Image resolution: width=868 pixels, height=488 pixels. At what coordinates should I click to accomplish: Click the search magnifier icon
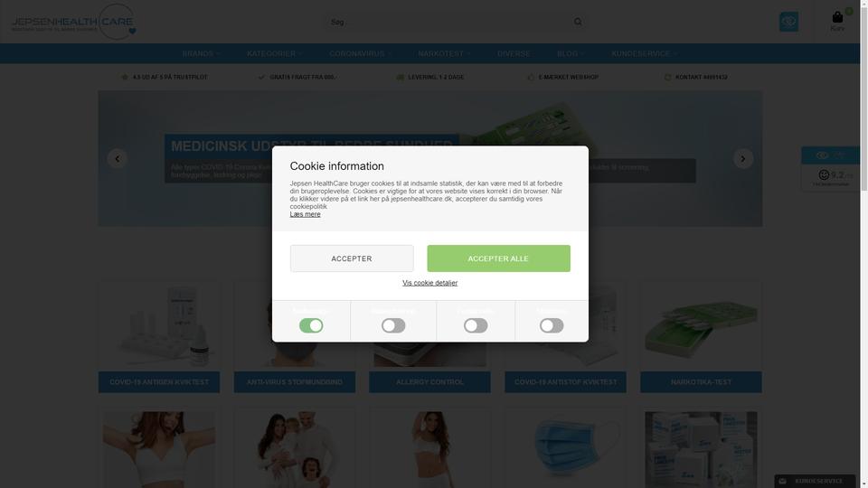click(578, 22)
